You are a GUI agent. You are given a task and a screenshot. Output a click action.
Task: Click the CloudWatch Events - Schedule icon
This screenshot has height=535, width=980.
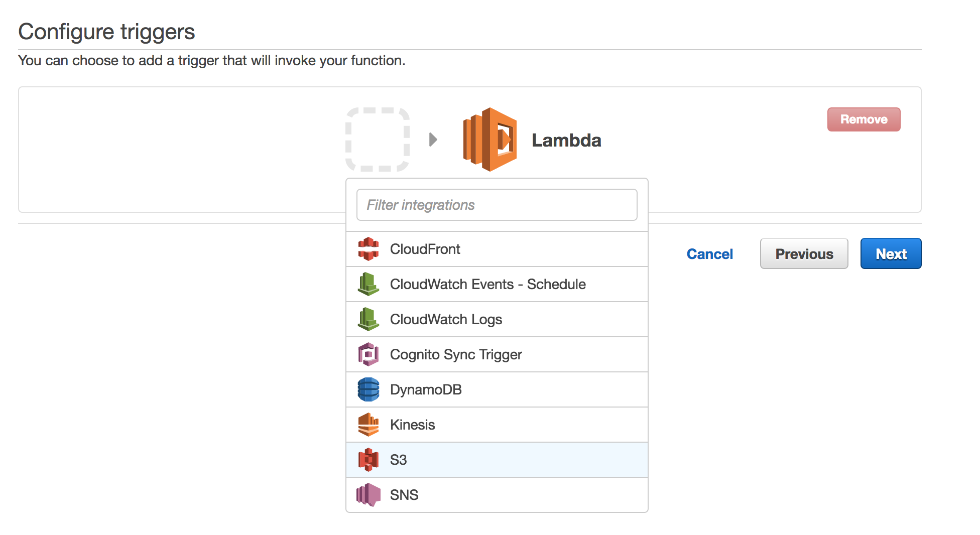click(368, 284)
